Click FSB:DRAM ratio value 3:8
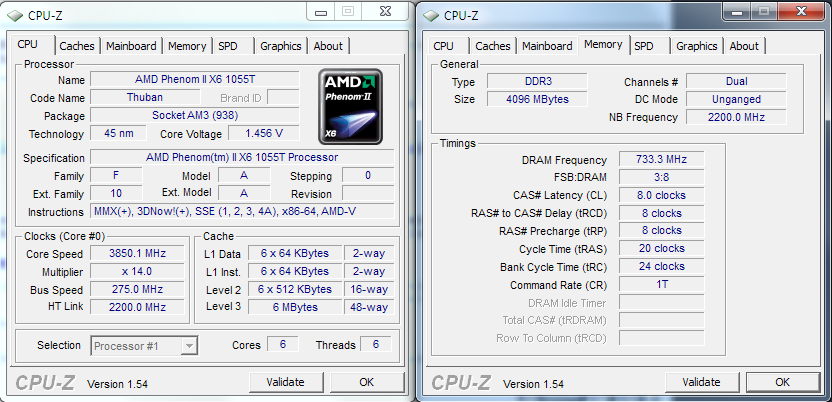The width and height of the screenshot is (832, 402). click(661, 177)
